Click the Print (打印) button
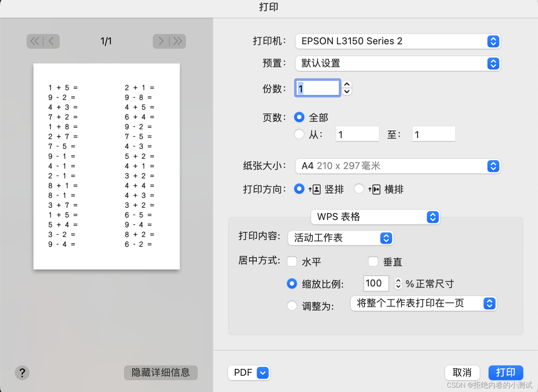 point(506,373)
